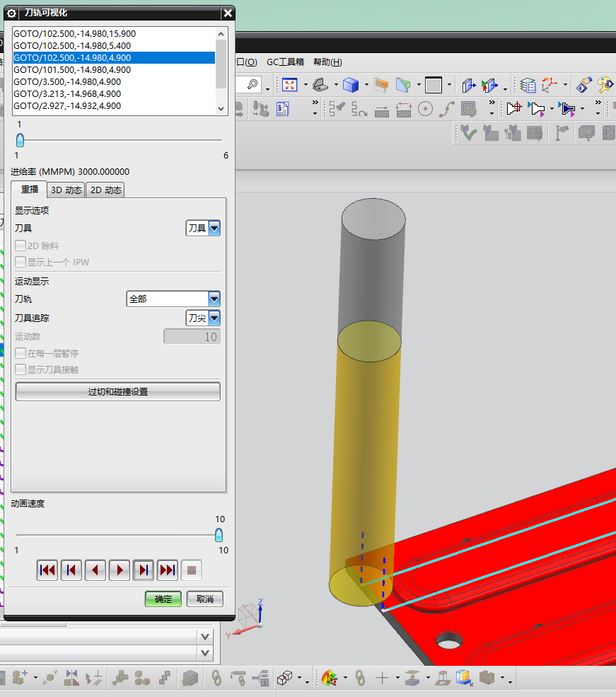Viewport: 616px width, 697px height.
Task: Click the solid gray block icon at bottom
Action: coord(190,678)
